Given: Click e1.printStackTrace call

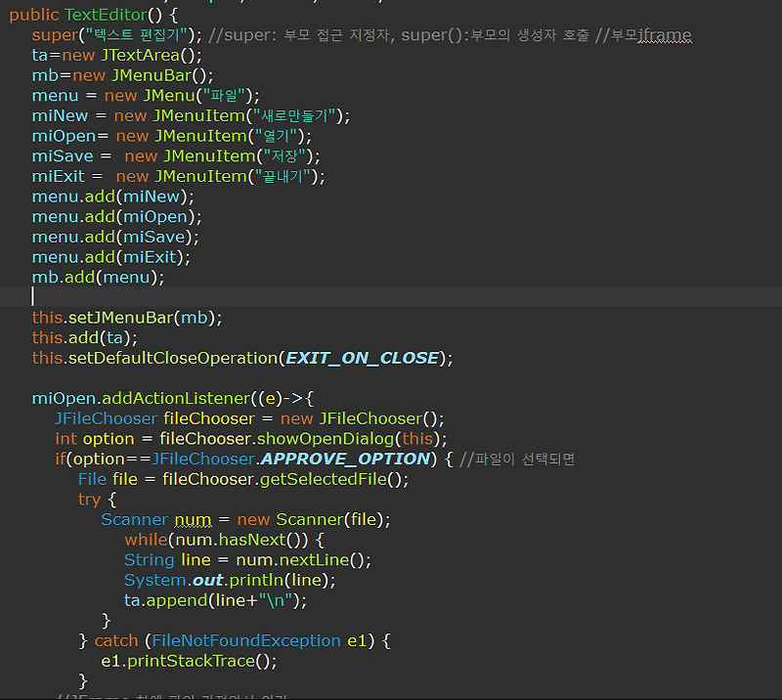Looking at the screenshot, I should tap(189, 661).
